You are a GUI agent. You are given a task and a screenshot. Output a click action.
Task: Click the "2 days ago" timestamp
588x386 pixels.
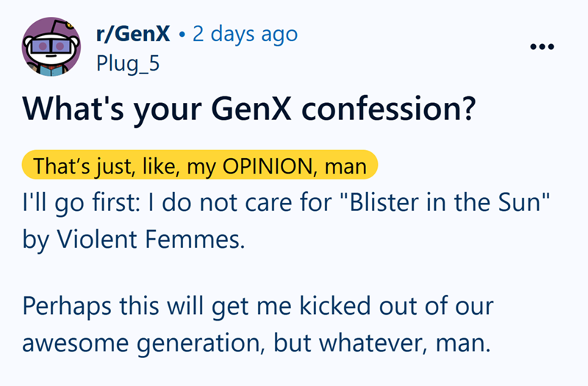coord(245,34)
